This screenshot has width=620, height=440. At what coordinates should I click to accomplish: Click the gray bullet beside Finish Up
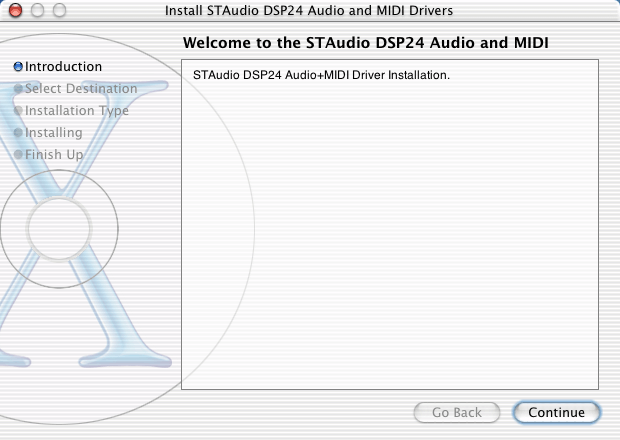[18, 155]
